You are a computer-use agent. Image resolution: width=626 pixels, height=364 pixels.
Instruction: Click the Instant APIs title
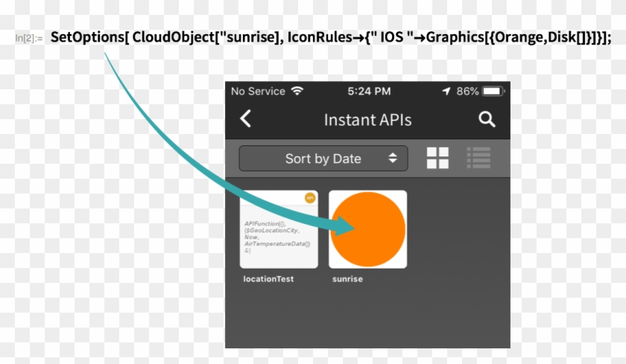(x=367, y=120)
